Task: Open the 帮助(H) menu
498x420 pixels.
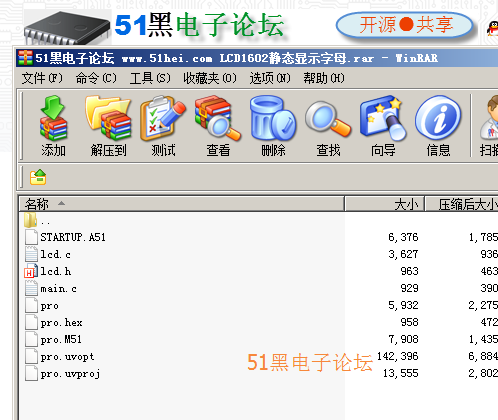Action: (324, 78)
